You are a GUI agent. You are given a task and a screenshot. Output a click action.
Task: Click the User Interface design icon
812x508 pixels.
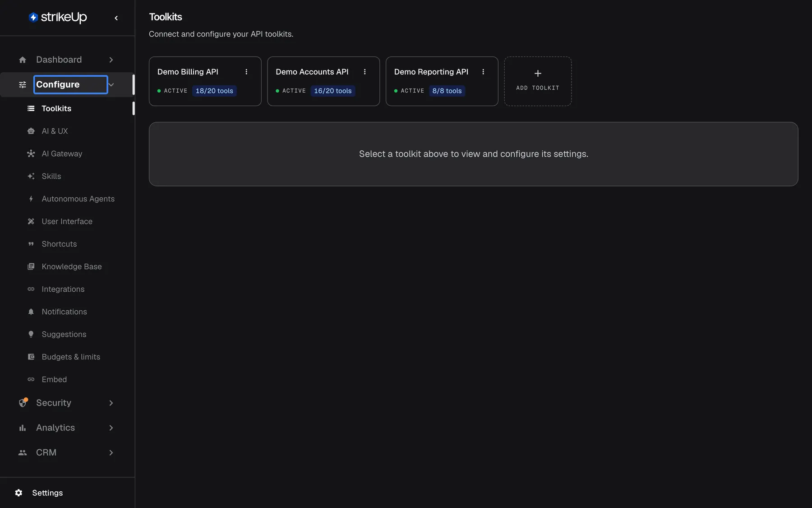click(x=31, y=221)
